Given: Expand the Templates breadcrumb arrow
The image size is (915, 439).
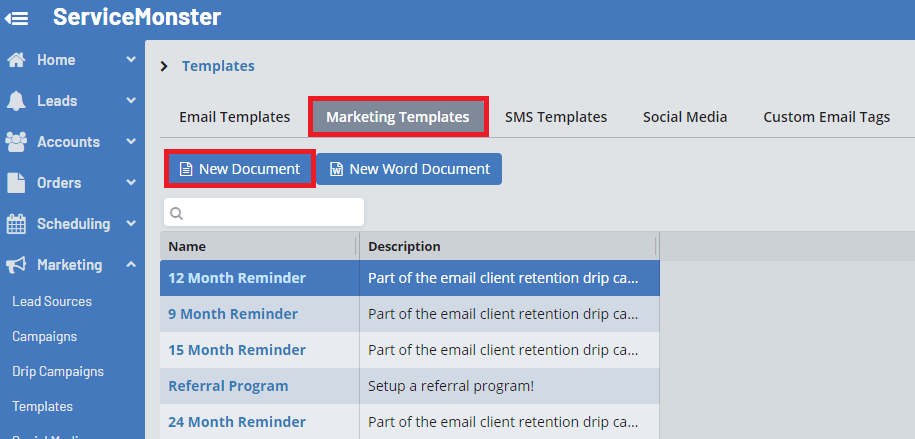Looking at the screenshot, I should point(165,67).
